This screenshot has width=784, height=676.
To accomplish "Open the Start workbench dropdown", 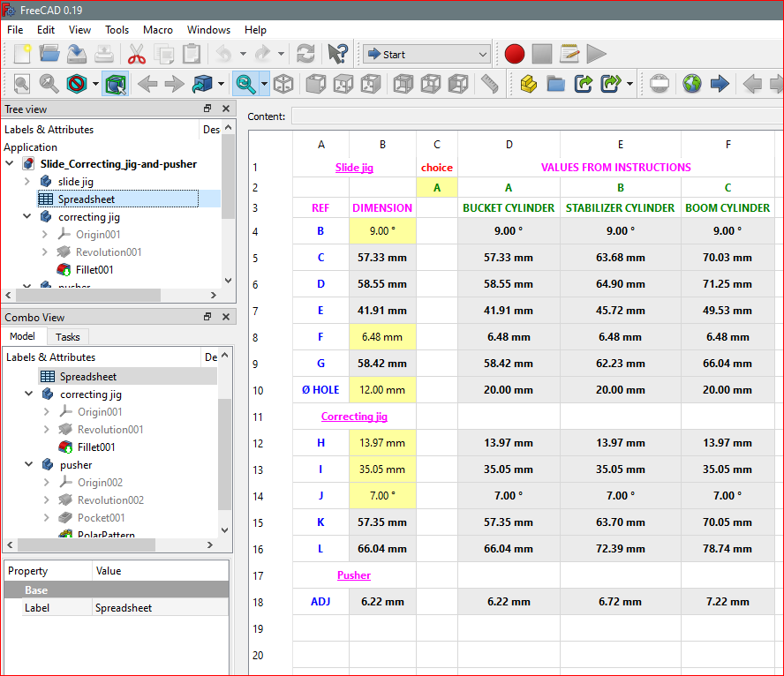I will click(x=426, y=54).
